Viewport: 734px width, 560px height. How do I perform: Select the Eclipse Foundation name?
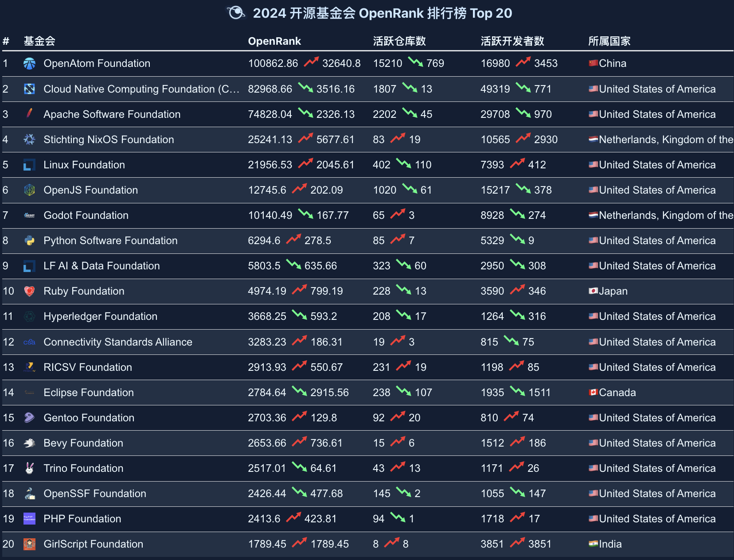coord(89,393)
